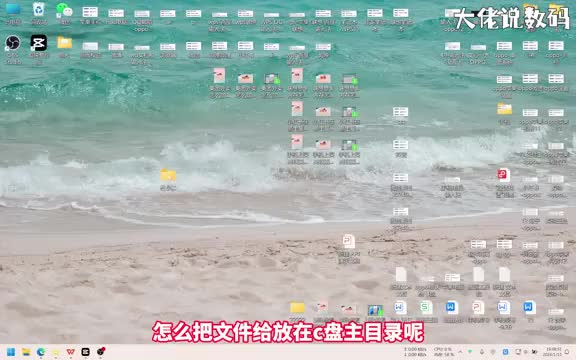Viewport: 576px width, 360px height.
Task: Switch to CapCut in the taskbar
Action: click(x=86, y=352)
